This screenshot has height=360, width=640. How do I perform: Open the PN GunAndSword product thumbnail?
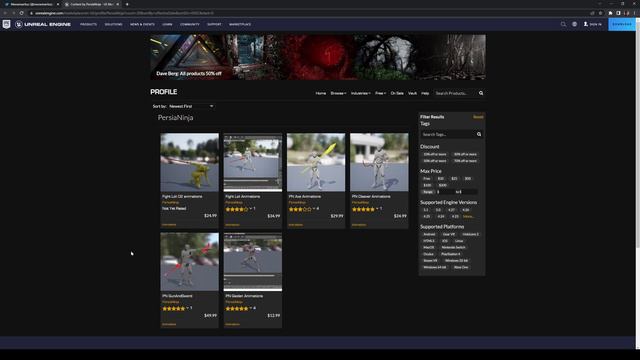click(189, 262)
